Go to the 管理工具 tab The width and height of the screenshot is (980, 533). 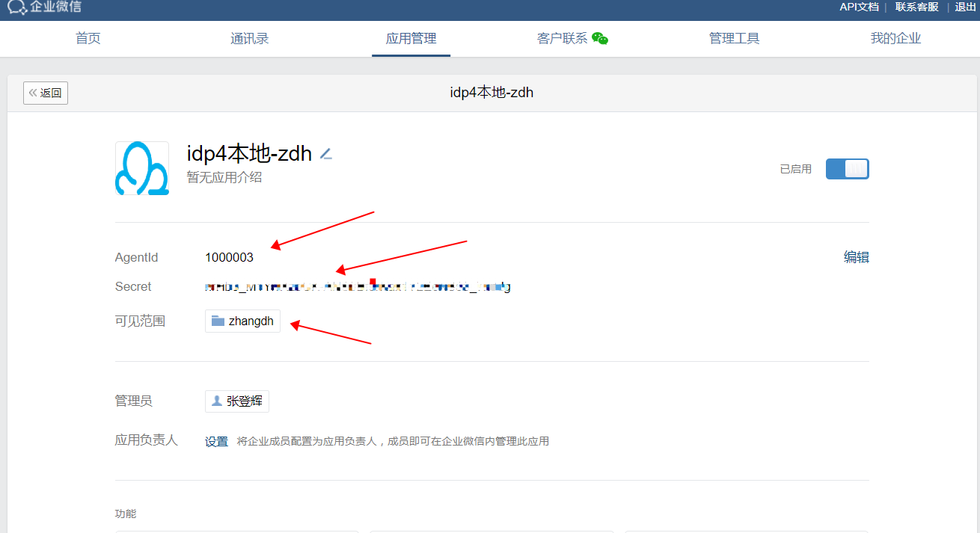point(734,39)
